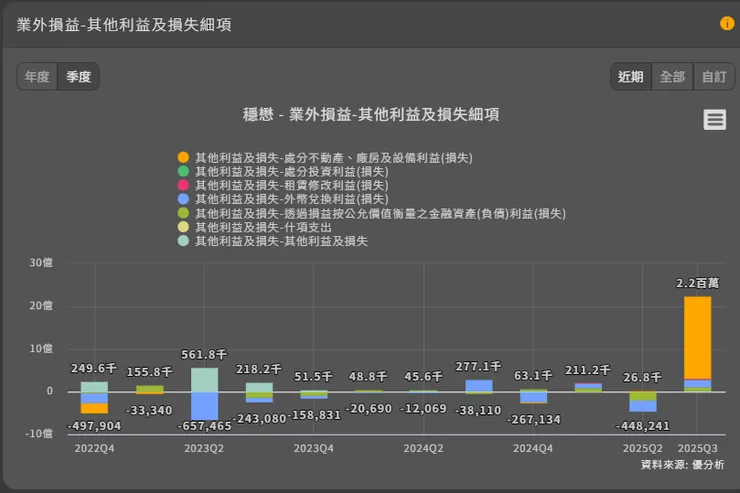Click the 2025Q3 axis label
The image size is (740, 493).
coord(698,448)
